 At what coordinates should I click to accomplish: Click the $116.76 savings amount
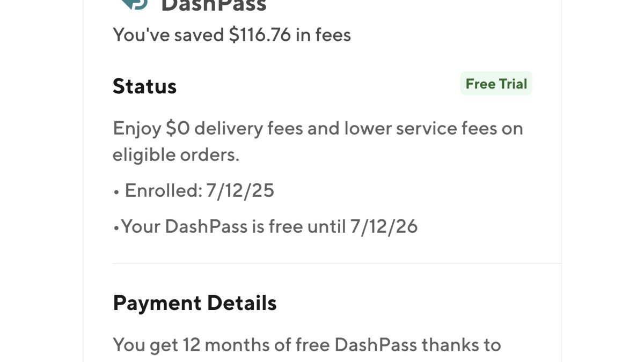(x=260, y=35)
